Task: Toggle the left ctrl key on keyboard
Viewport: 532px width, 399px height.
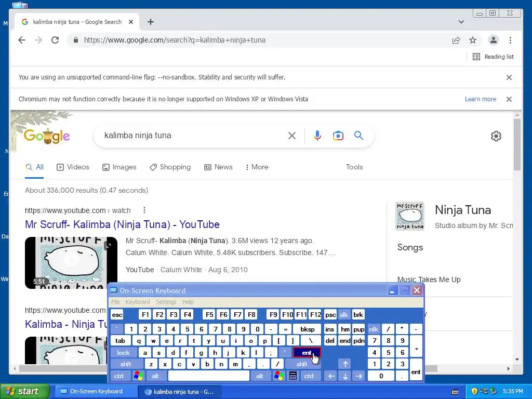Action: (x=119, y=376)
